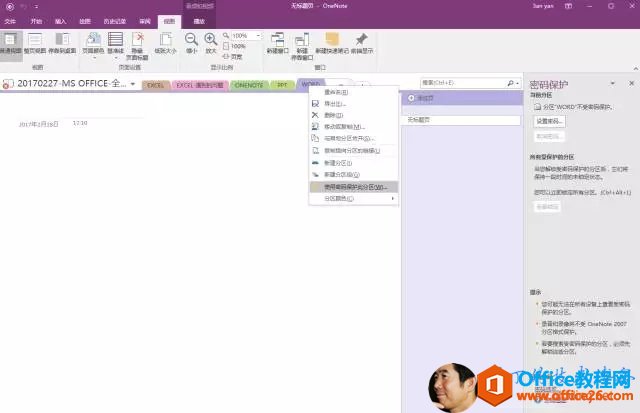Click the search box field
The width and height of the screenshot is (640, 413).
463,83
